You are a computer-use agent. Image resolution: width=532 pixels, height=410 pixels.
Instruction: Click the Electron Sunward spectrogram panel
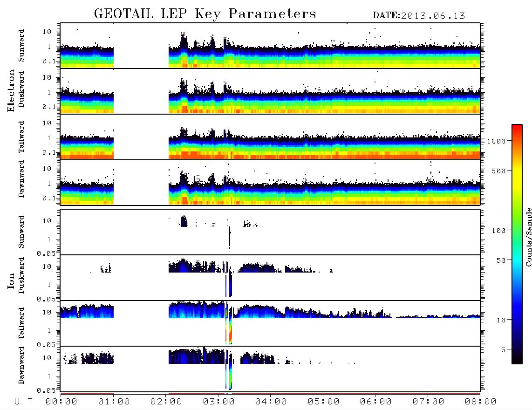point(270,46)
